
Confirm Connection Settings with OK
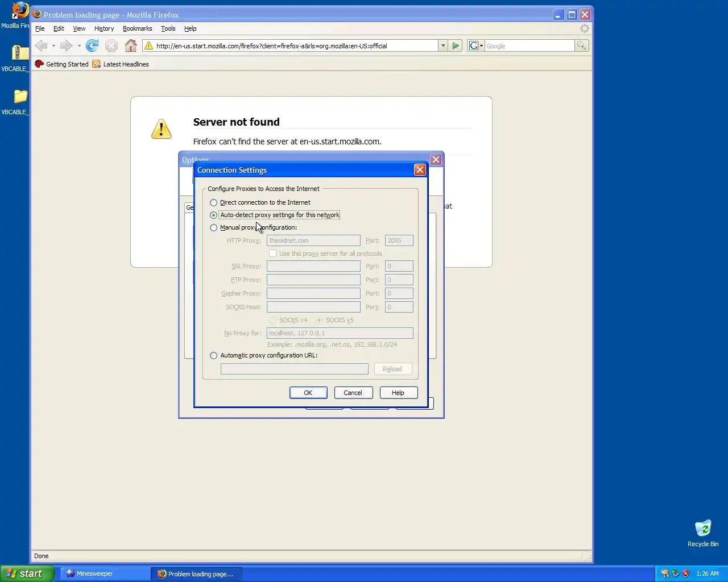point(308,393)
